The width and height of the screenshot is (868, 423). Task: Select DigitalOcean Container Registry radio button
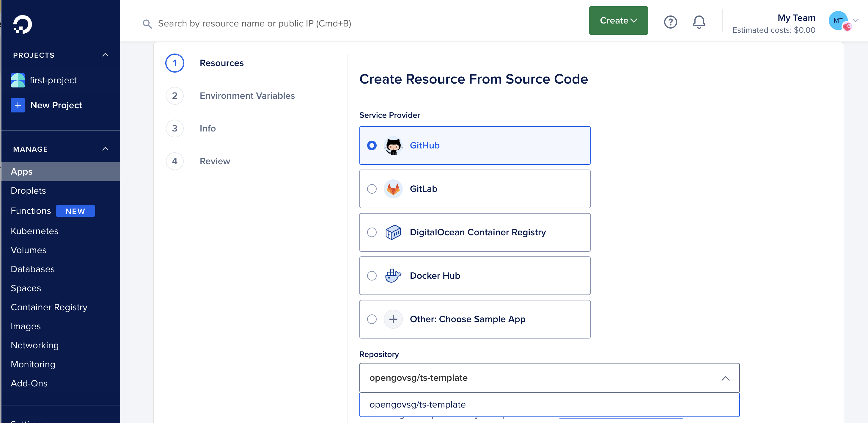372,232
